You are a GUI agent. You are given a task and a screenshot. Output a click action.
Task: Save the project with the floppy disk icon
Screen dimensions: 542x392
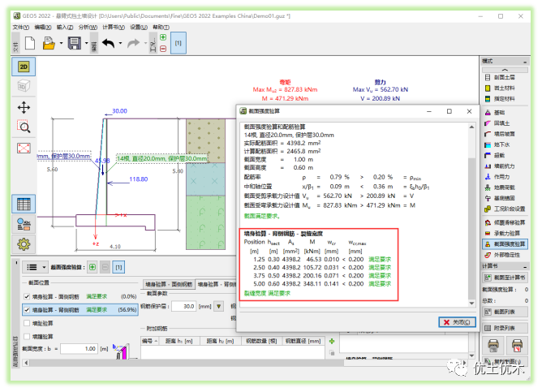point(75,43)
